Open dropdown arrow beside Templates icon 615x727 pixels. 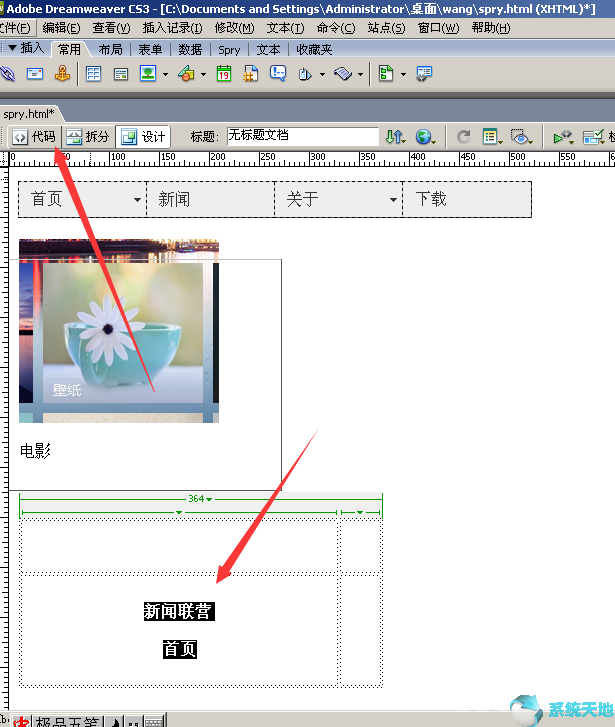pyautogui.click(x=403, y=74)
